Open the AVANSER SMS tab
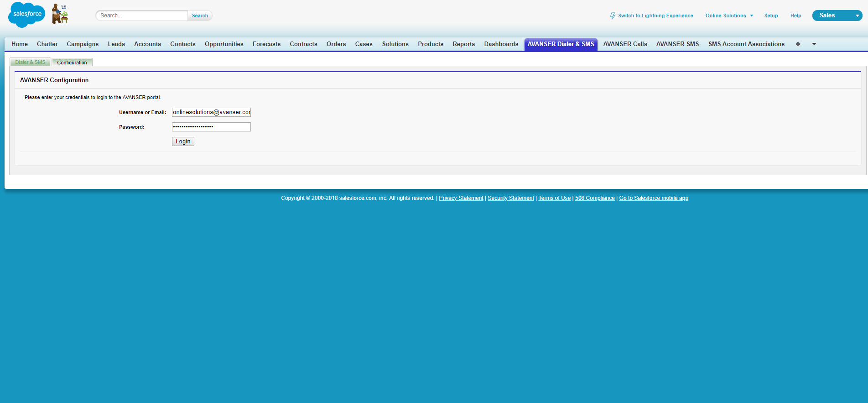Image resolution: width=868 pixels, height=403 pixels. pyautogui.click(x=677, y=44)
